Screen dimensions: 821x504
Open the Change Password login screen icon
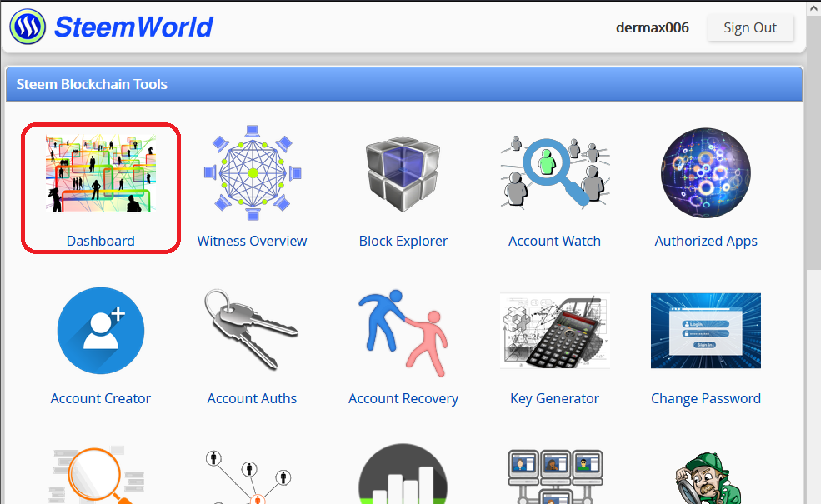[706, 331]
